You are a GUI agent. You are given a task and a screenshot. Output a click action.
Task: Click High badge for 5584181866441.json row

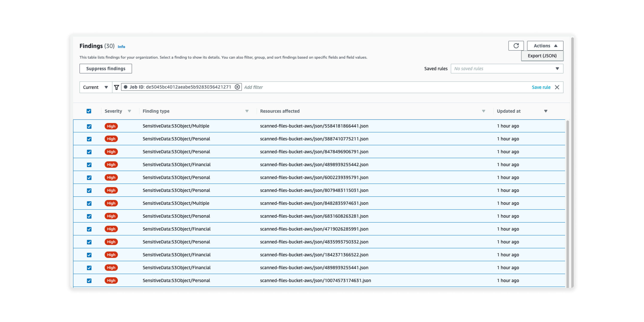tap(111, 126)
